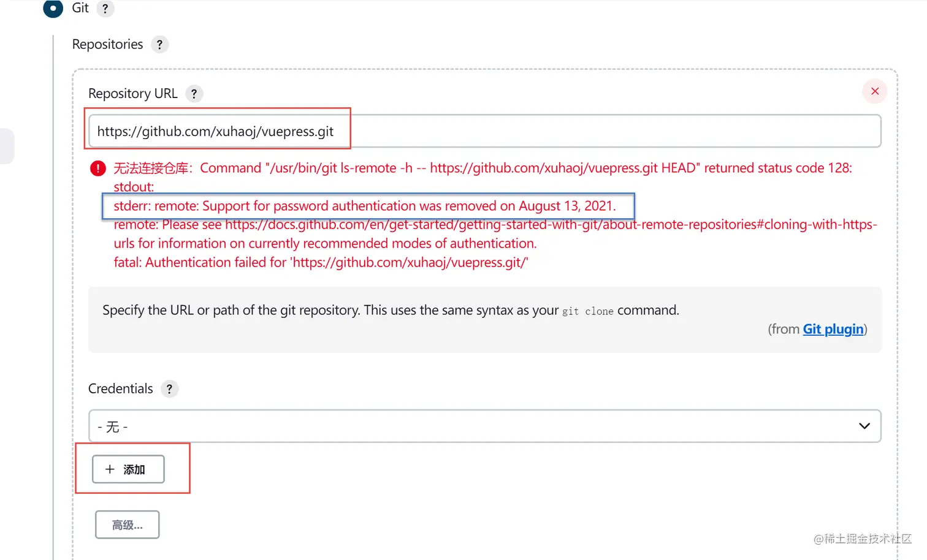Delete repository with the red X button

(x=875, y=91)
